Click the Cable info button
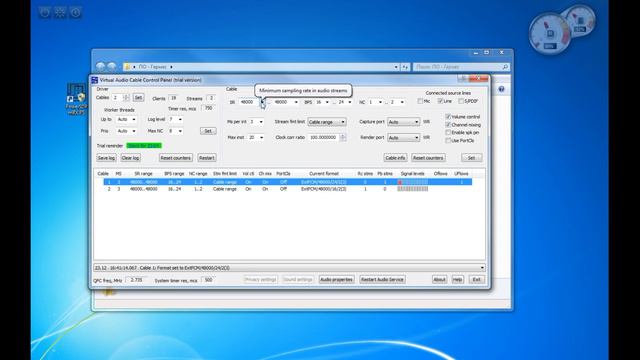640x360 pixels. [395, 158]
